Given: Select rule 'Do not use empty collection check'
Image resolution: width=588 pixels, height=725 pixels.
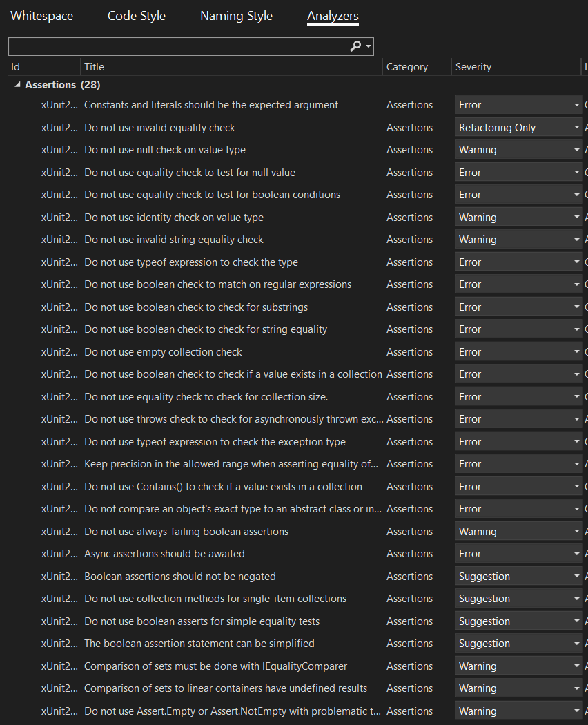Looking at the screenshot, I should click(x=163, y=352).
